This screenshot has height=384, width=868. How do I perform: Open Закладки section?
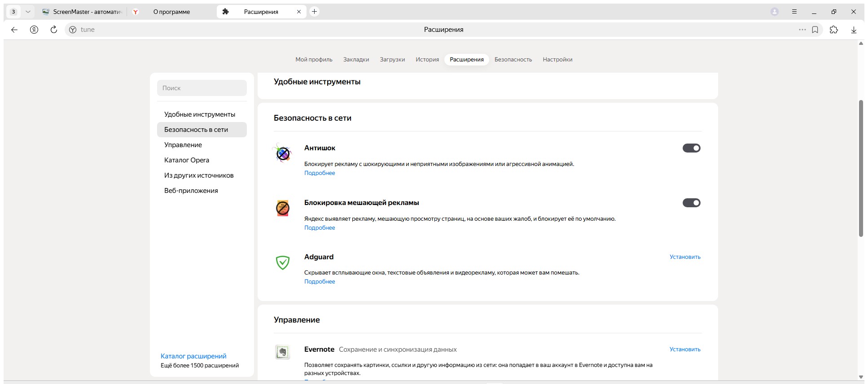point(356,59)
